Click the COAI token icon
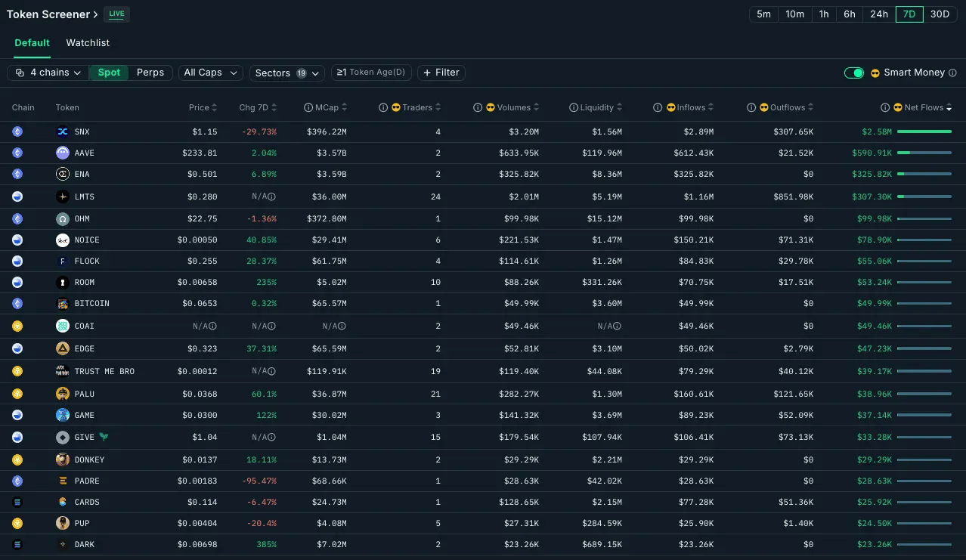 63,326
